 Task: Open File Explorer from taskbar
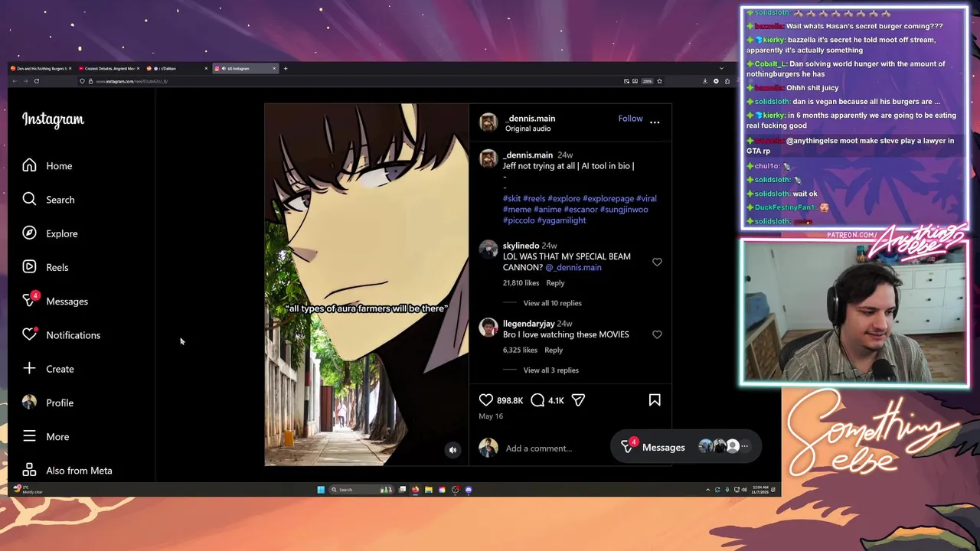pos(429,490)
